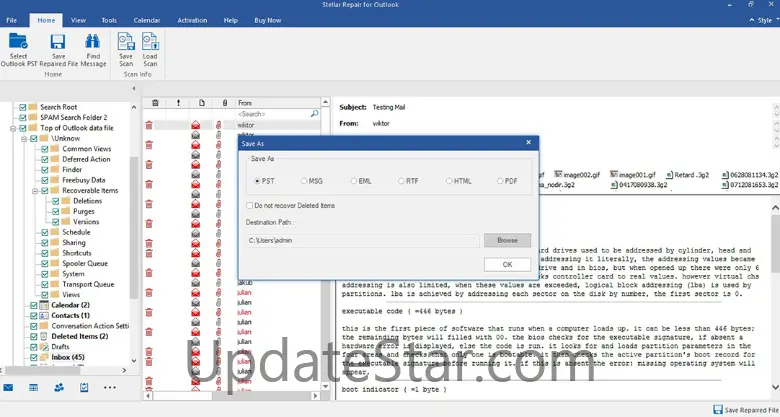Collapse Recoverable Items tree node

click(x=35, y=191)
